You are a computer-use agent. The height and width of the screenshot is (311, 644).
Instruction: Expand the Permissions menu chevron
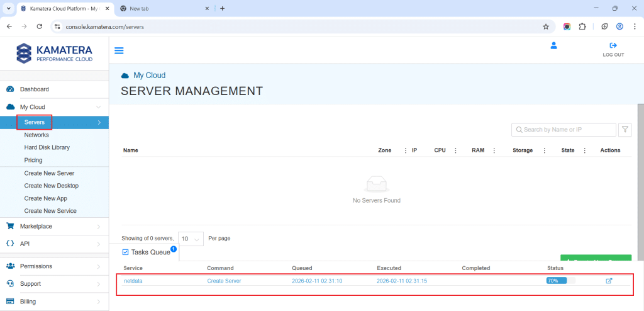[x=99, y=266]
